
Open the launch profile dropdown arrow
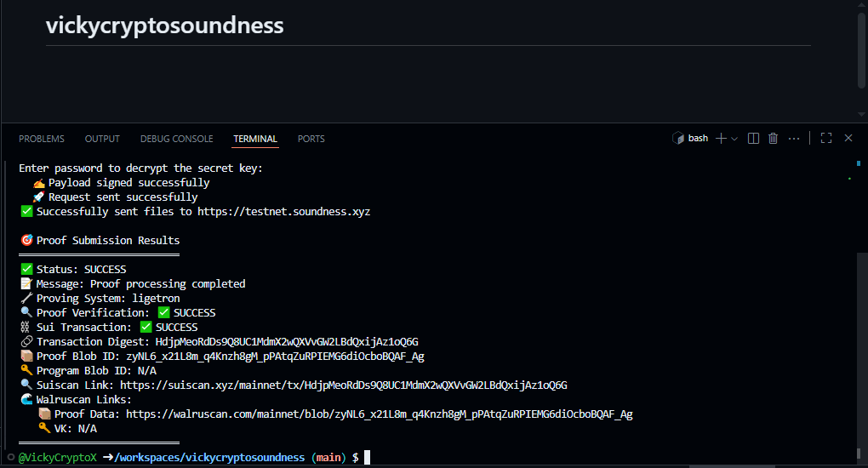[734, 139]
